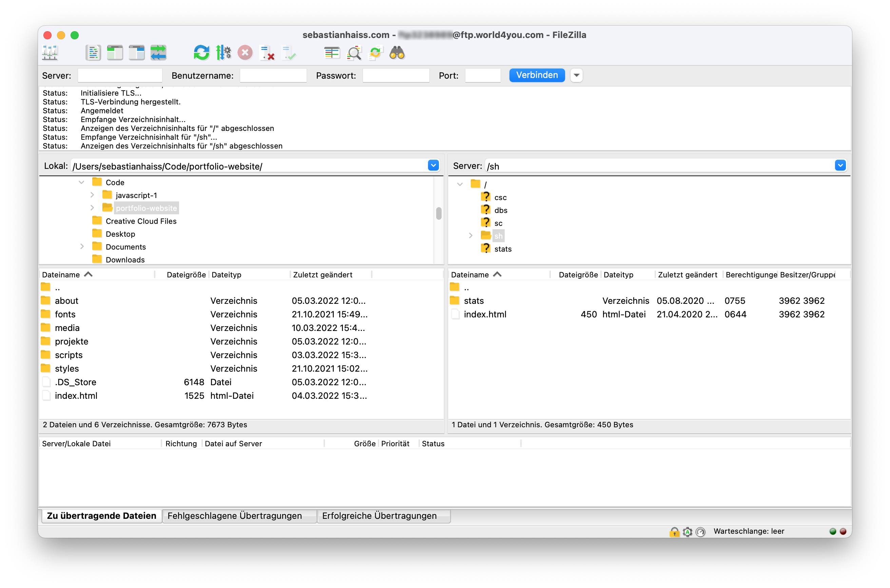
Task: Open the Lokal path dropdown
Action: (433, 165)
